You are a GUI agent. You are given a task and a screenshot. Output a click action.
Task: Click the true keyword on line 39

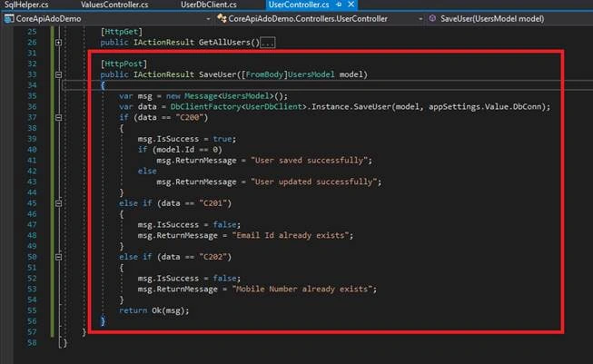click(222, 139)
